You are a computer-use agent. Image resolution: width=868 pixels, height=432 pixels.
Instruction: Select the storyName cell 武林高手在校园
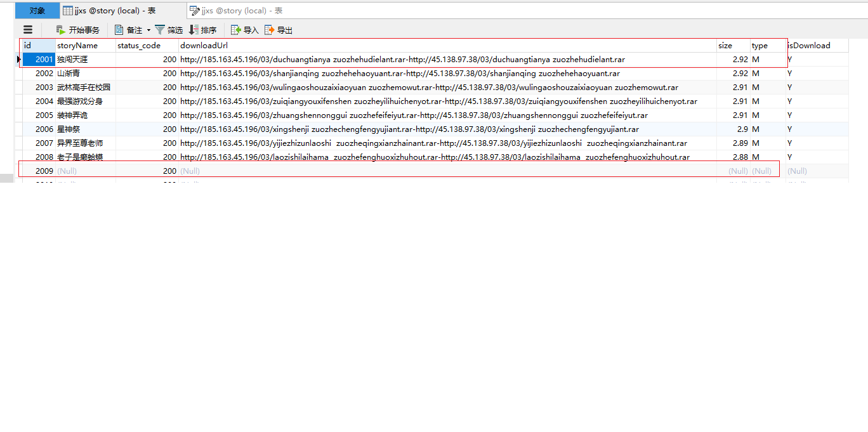coord(85,87)
